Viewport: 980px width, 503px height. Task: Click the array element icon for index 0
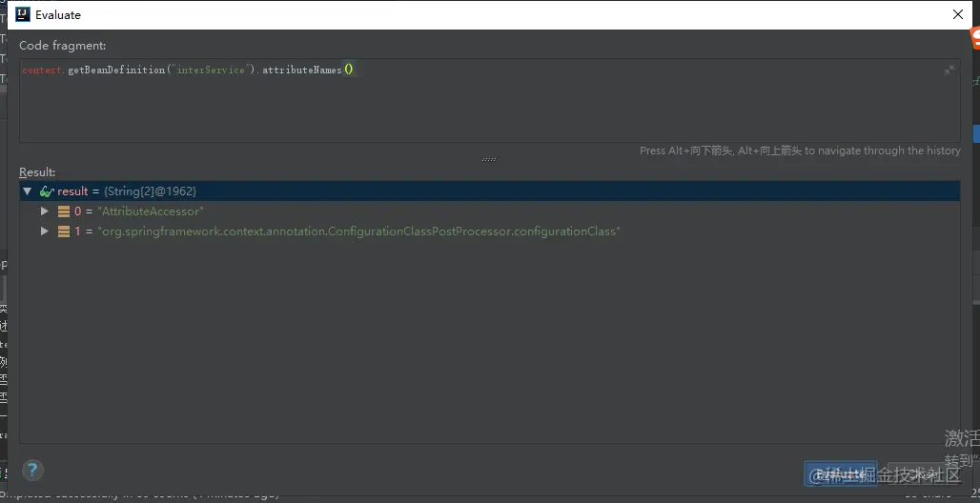[x=64, y=211]
